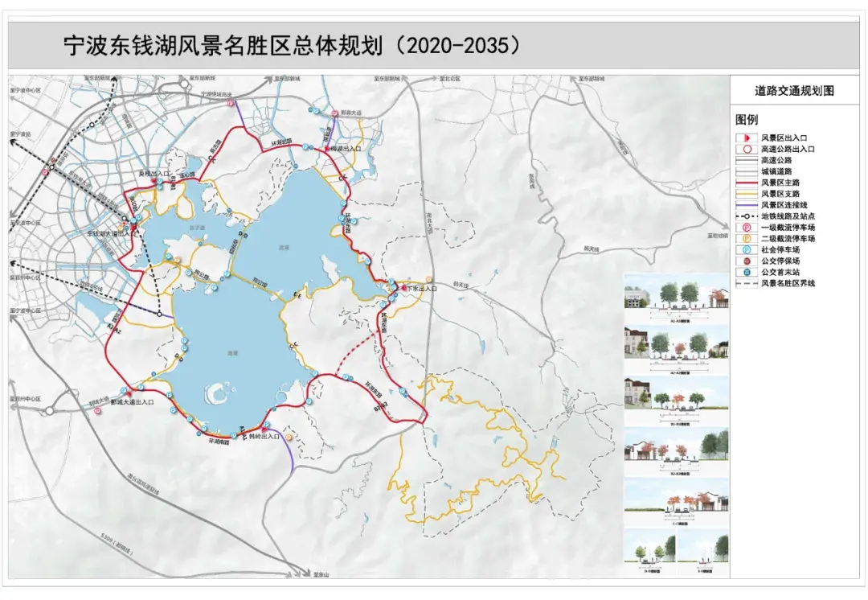Click the B2-B2 section marker on 环湖东路

(382, 407)
